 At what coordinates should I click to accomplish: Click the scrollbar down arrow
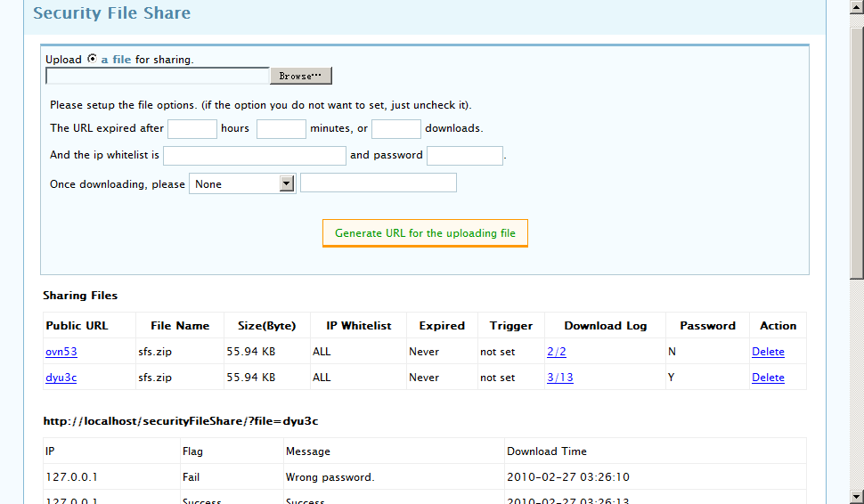point(856,496)
